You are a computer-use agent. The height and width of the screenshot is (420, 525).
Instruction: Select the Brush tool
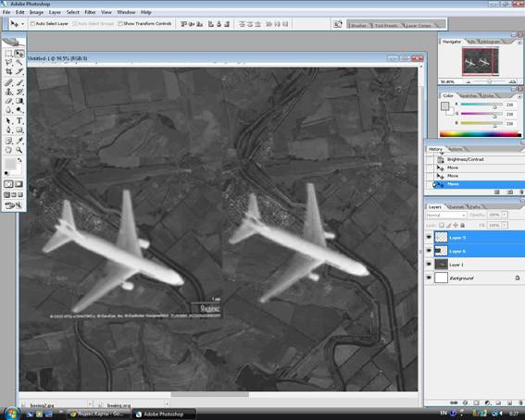pyautogui.click(x=19, y=82)
